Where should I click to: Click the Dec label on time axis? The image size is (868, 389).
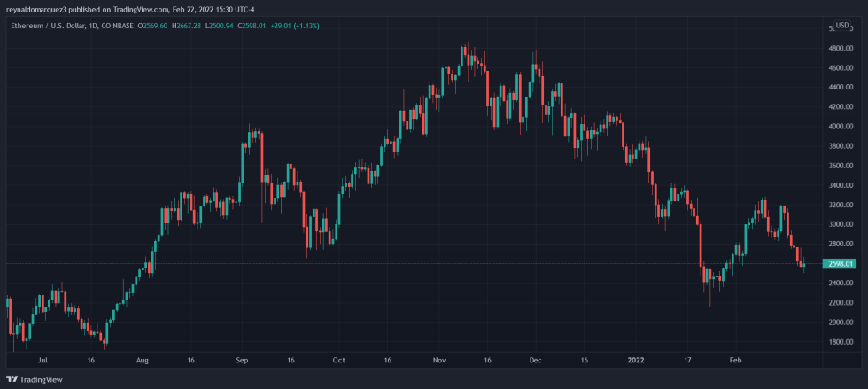tap(535, 362)
